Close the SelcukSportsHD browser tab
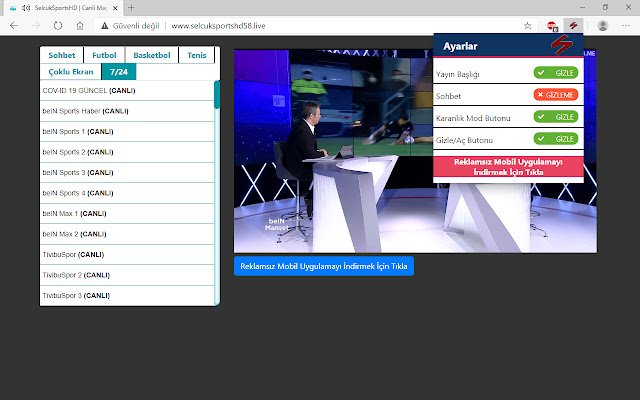 (x=115, y=8)
